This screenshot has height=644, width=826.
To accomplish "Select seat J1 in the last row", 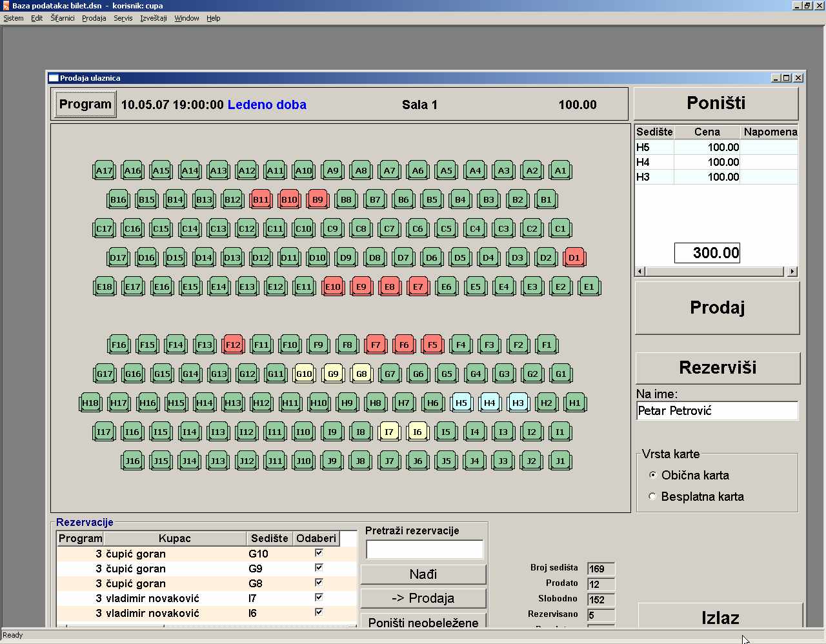I will tap(560, 461).
